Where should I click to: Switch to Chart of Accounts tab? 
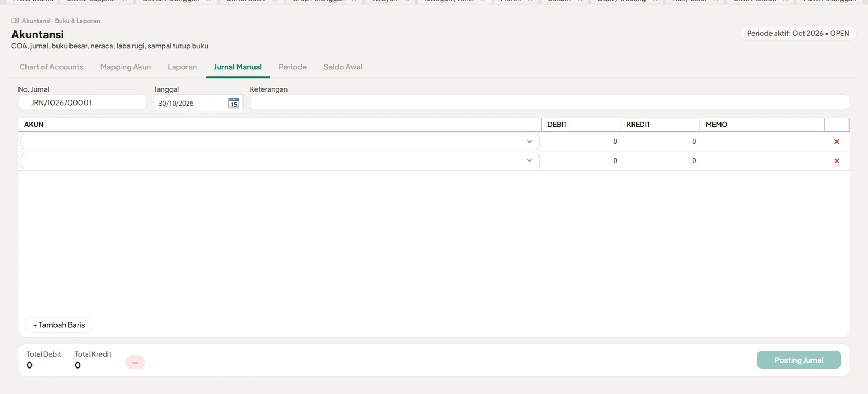tap(52, 67)
